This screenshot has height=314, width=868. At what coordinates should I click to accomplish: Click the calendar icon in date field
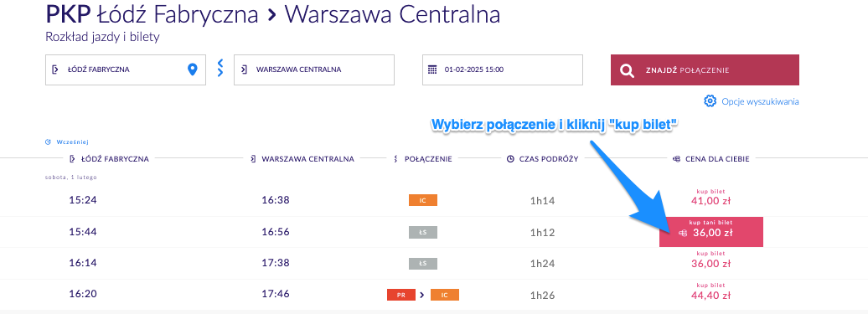tap(433, 69)
